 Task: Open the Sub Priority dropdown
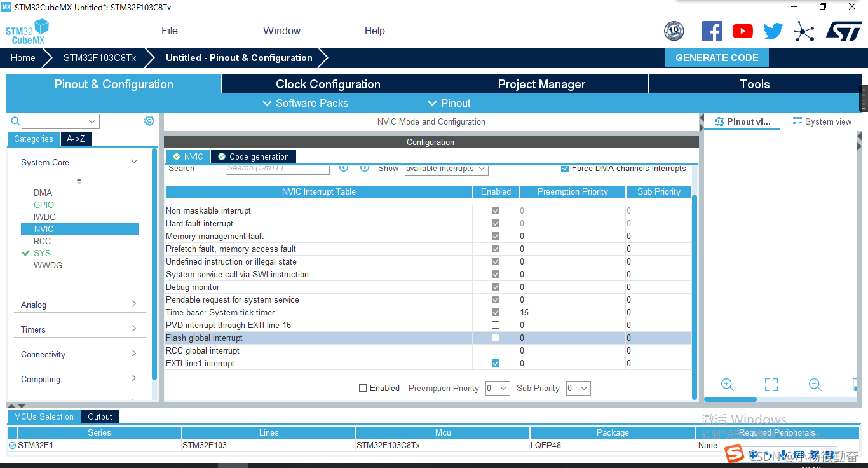(x=578, y=388)
